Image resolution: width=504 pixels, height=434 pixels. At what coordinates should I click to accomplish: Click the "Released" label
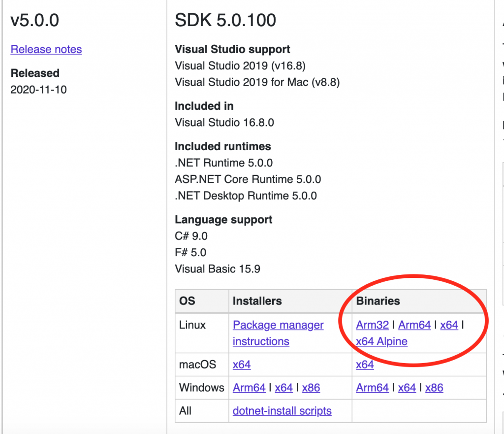tap(35, 73)
